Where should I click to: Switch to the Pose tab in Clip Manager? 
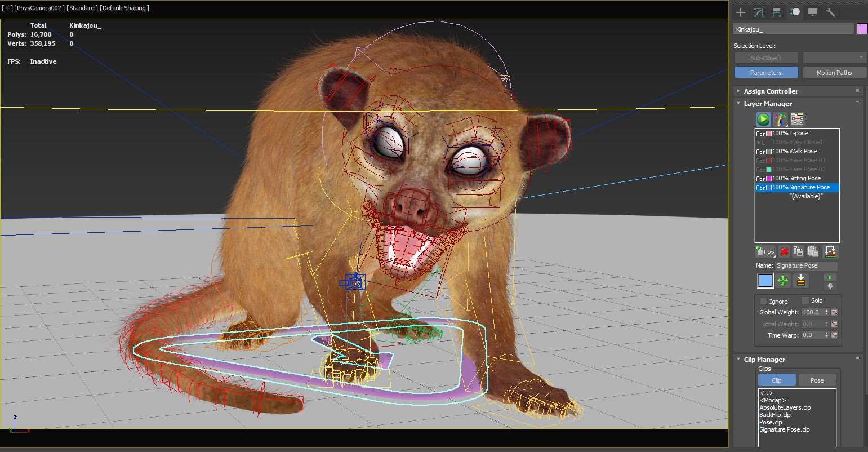[817, 380]
